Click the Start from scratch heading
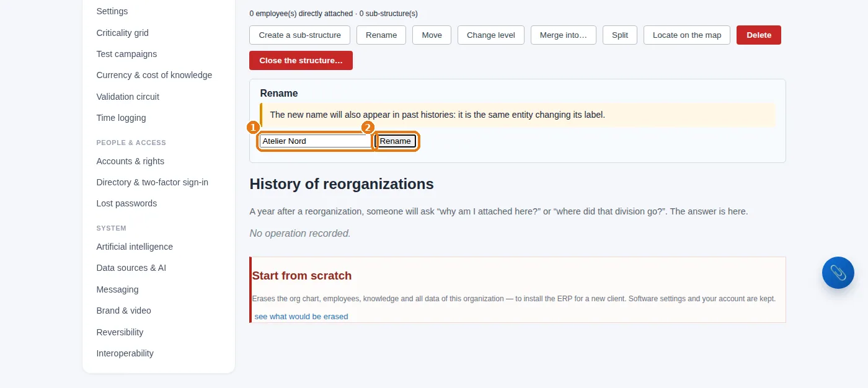Viewport: 868px width, 388px height. (x=302, y=276)
